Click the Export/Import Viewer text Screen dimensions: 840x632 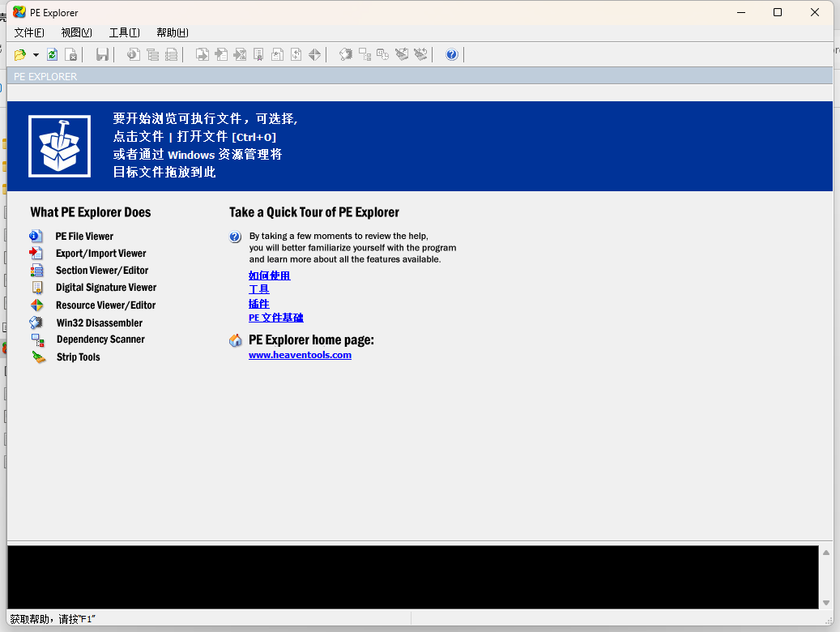pos(100,254)
